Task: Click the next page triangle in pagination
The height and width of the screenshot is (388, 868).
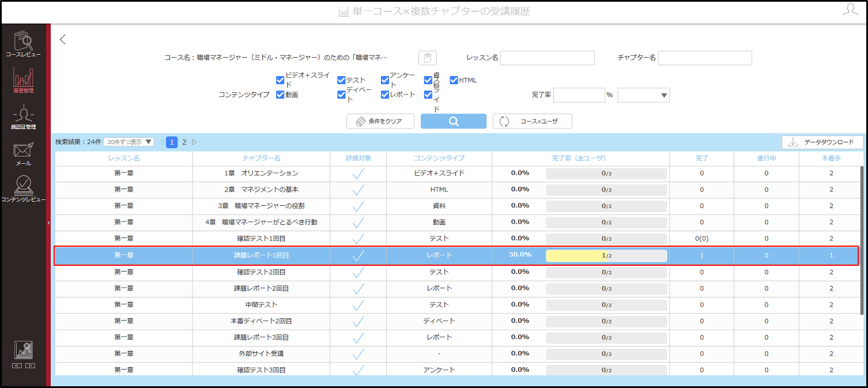Action: click(x=194, y=142)
